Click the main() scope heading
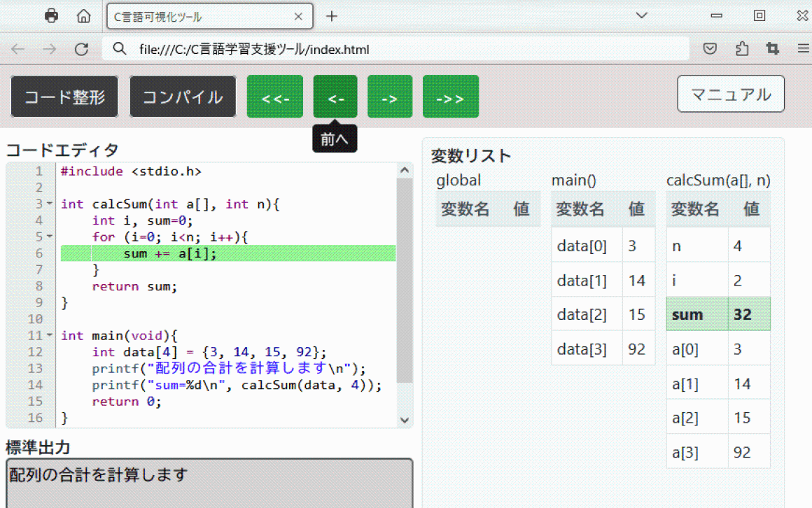 (574, 181)
